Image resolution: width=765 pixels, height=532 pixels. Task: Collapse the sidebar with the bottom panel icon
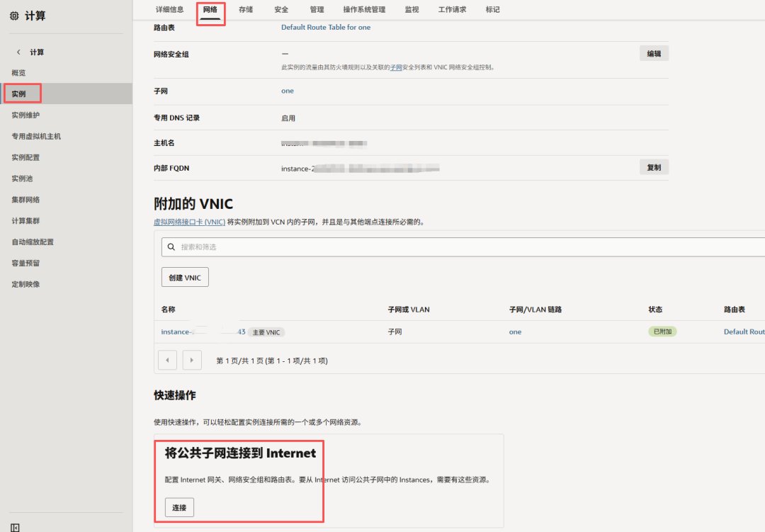pyautogui.click(x=15, y=528)
